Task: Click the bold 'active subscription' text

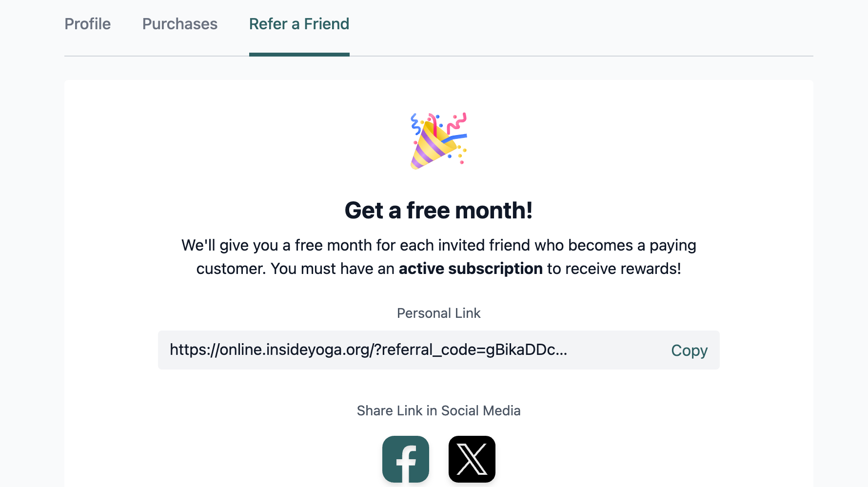Action: tap(471, 269)
